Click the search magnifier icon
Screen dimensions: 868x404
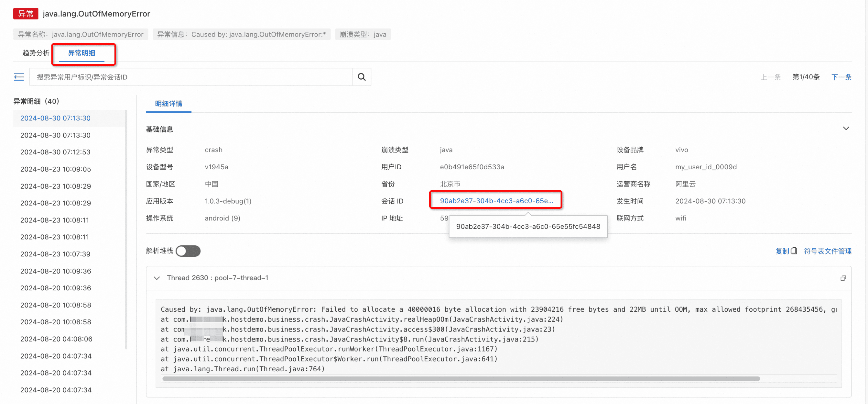click(361, 77)
